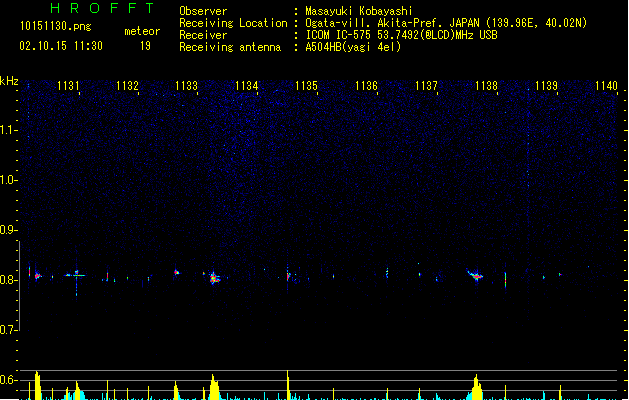The width and height of the screenshot is (629, 400).
Task: Click the vertical echo streak after 1138
Action: (505, 280)
